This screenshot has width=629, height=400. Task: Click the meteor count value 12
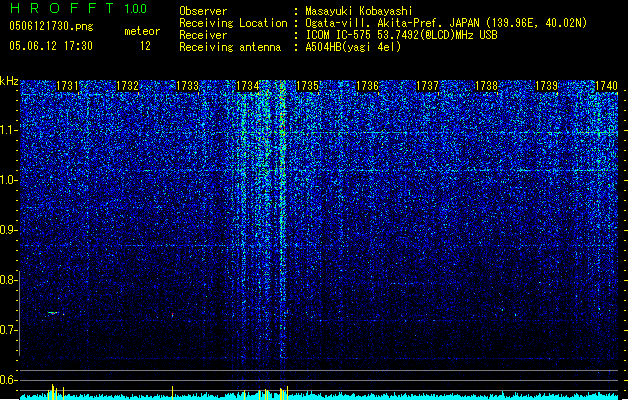click(145, 46)
